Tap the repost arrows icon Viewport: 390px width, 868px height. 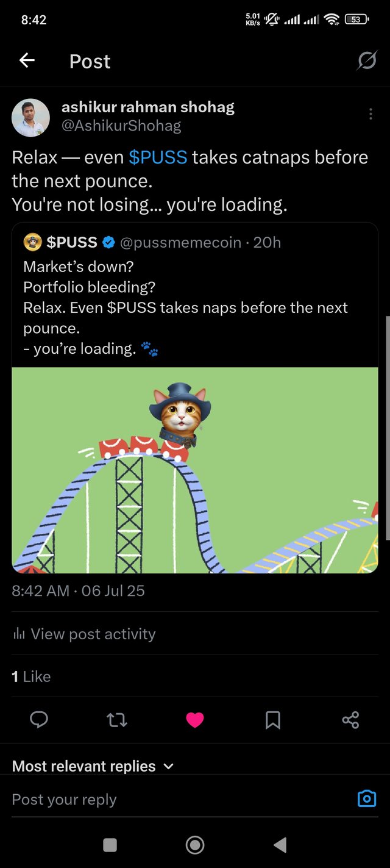click(x=117, y=720)
